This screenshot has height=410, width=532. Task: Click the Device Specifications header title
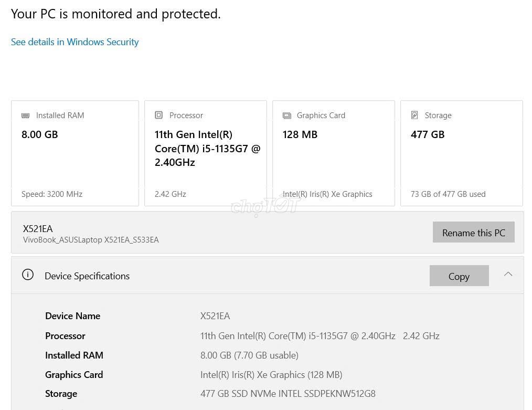point(87,276)
